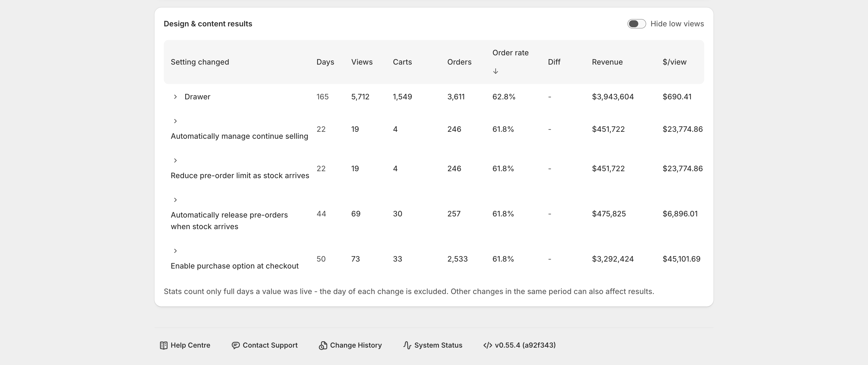This screenshot has width=868, height=365.
Task: Click the System Status pulse icon
Action: point(407,345)
